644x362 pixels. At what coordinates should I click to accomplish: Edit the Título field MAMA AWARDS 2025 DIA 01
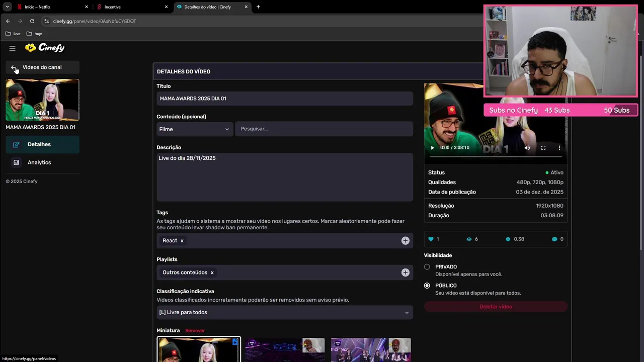tap(285, 99)
